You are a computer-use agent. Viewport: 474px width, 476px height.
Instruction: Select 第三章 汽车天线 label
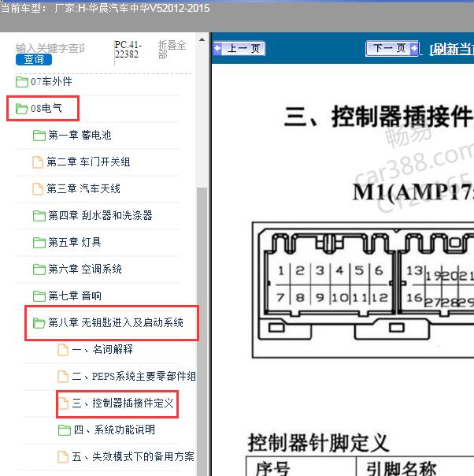click(x=83, y=188)
